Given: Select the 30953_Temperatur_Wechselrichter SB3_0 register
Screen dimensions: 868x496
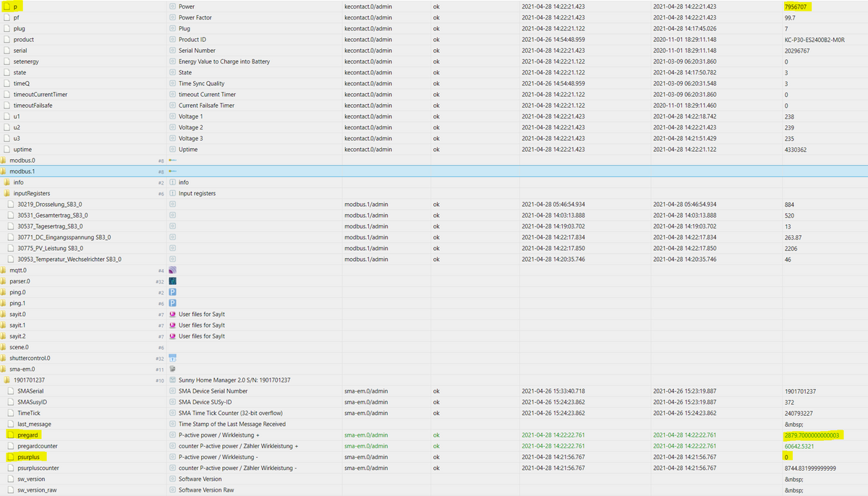Looking at the screenshot, I should [x=69, y=259].
